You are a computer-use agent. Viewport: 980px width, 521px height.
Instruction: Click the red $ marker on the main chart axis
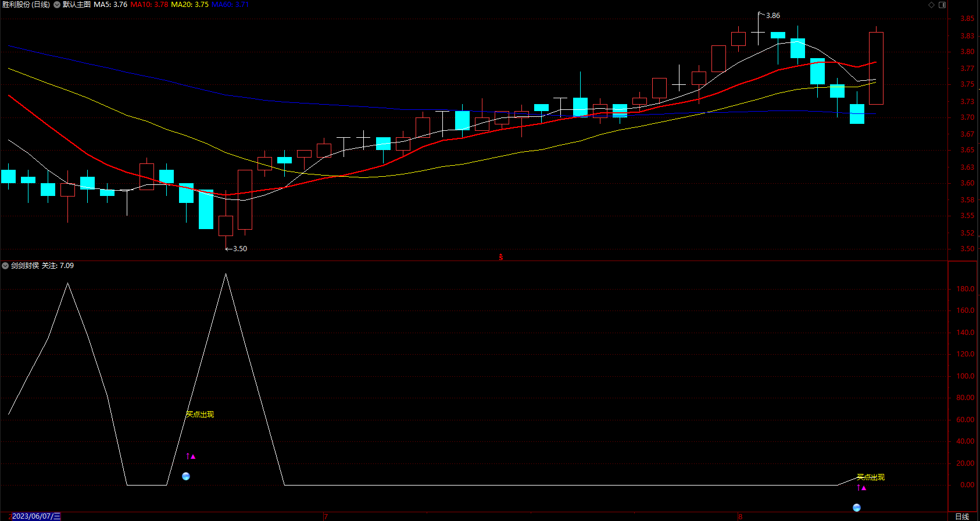click(501, 257)
